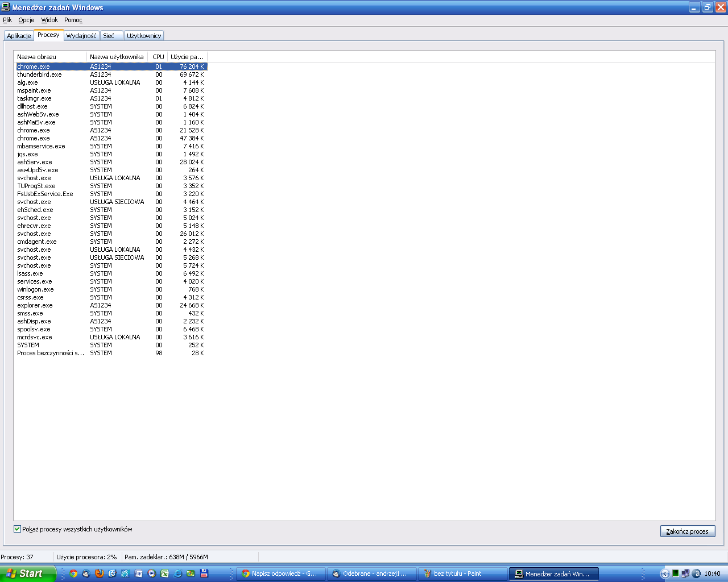
Task: Select the winlogon.exe process row
Action: click(x=111, y=289)
